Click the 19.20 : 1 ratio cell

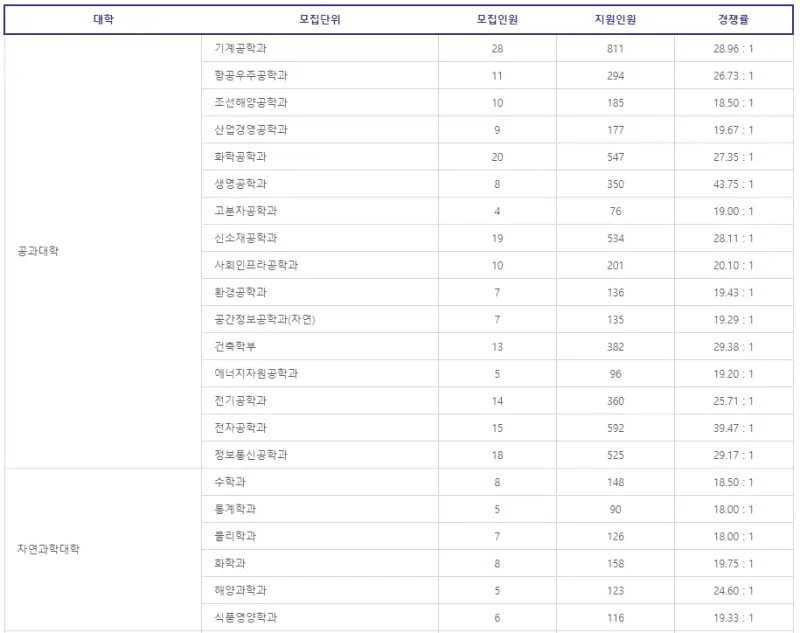click(733, 374)
